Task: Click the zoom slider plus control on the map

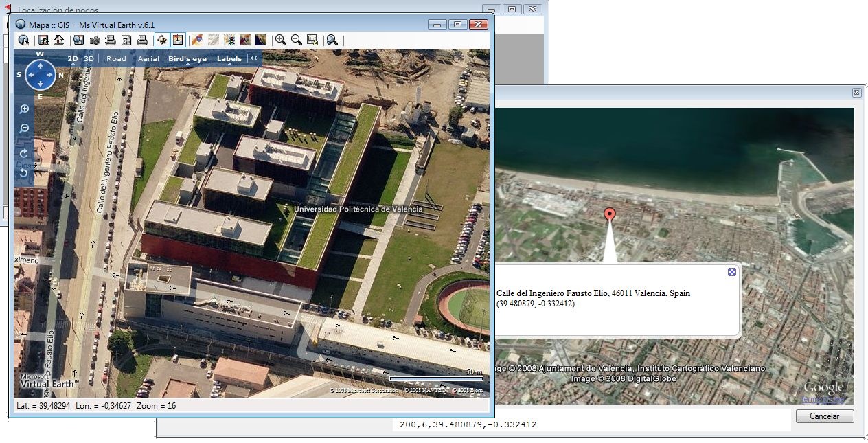Action: [x=24, y=109]
